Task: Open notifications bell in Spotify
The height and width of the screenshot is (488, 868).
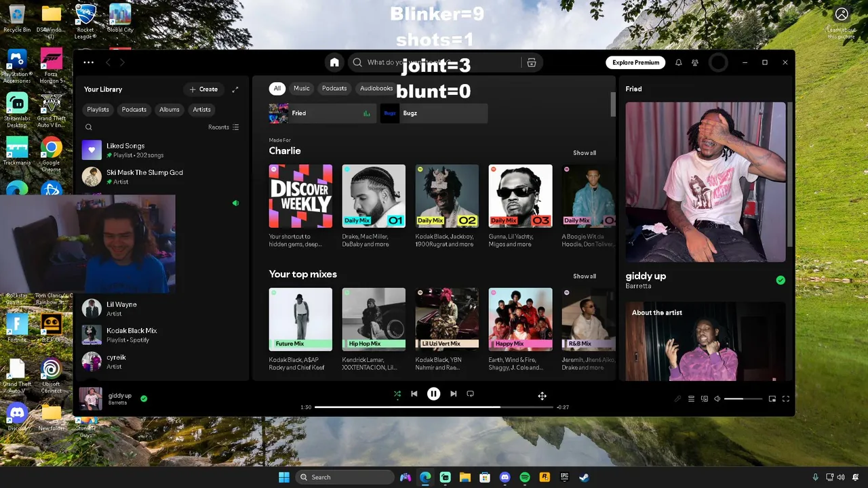Action: [x=678, y=62]
